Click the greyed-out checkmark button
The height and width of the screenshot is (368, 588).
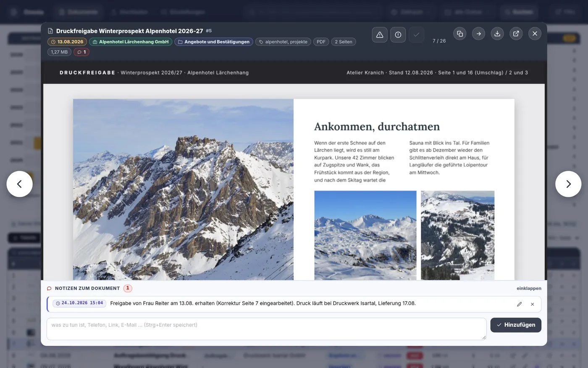[x=416, y=35]
